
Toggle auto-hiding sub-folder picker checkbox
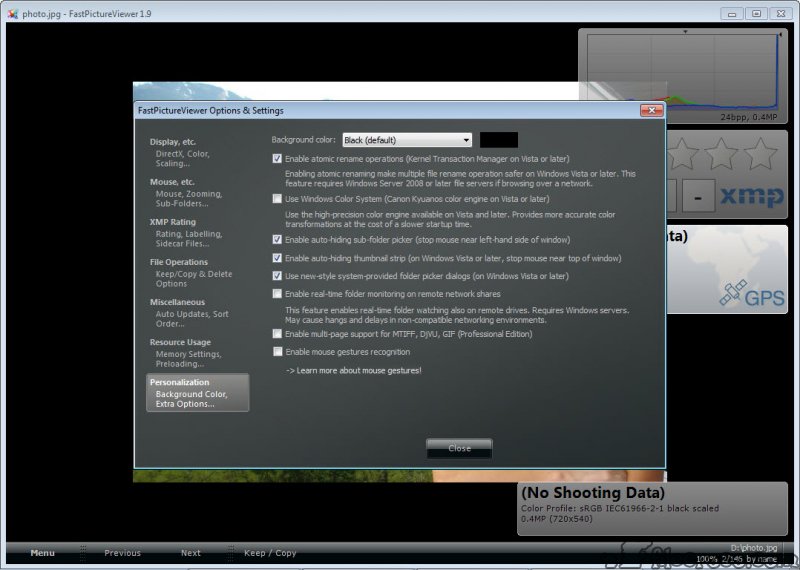click(x=277, y=239)
